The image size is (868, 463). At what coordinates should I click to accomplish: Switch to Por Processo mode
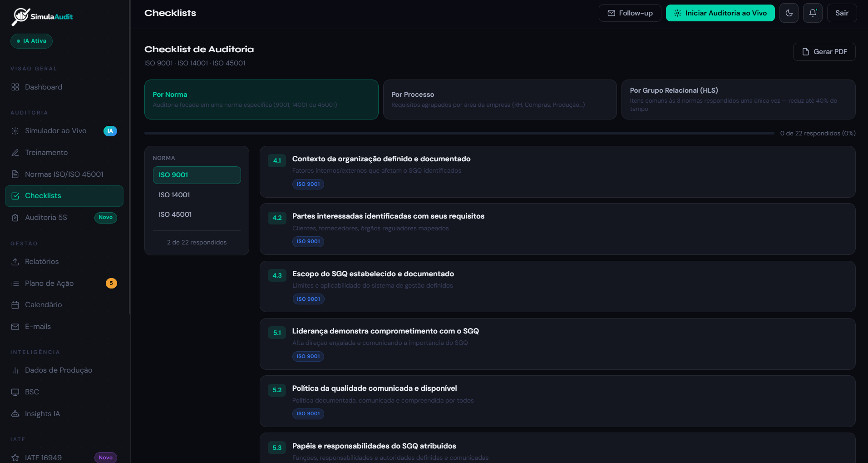(x=499, y=100)
